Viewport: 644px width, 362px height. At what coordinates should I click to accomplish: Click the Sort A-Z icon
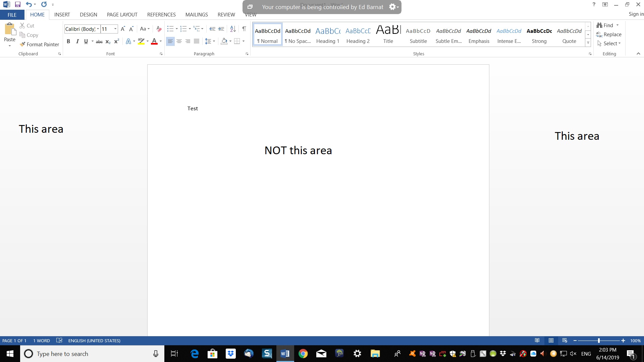233,29
